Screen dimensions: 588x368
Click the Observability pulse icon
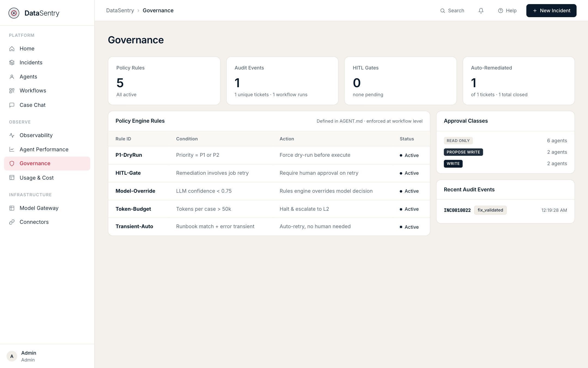12,135
